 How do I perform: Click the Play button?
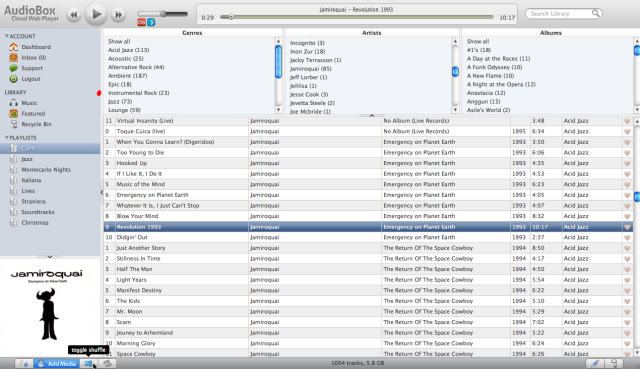pyautogui.click(x=96, y=14)
